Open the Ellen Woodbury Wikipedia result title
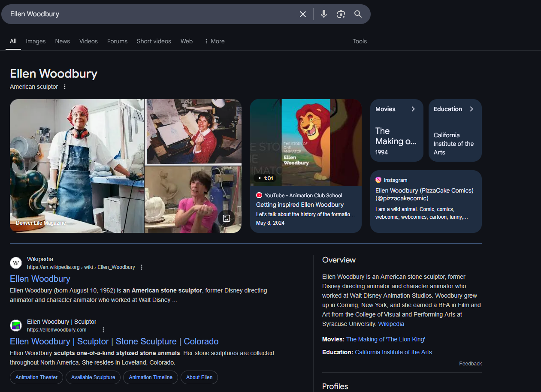The height and width of the screenshot is (392, 541). click(40, 279)
